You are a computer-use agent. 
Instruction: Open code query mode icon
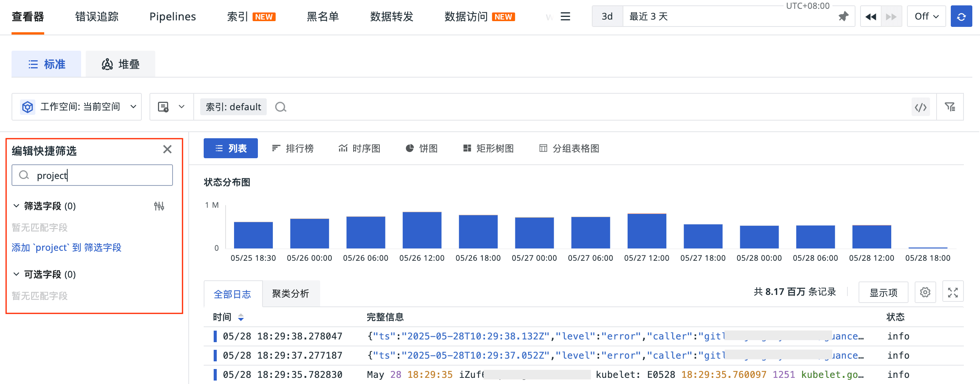tap(920, 107)
